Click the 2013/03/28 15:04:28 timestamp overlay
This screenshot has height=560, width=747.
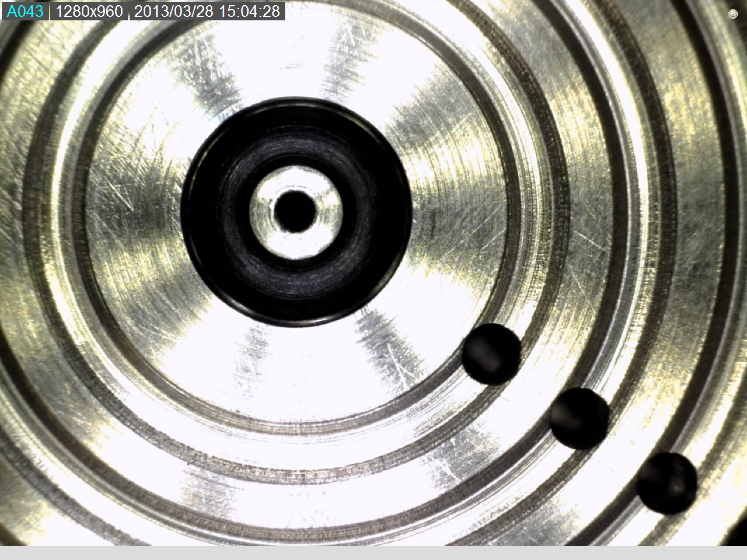click(207, 11)
